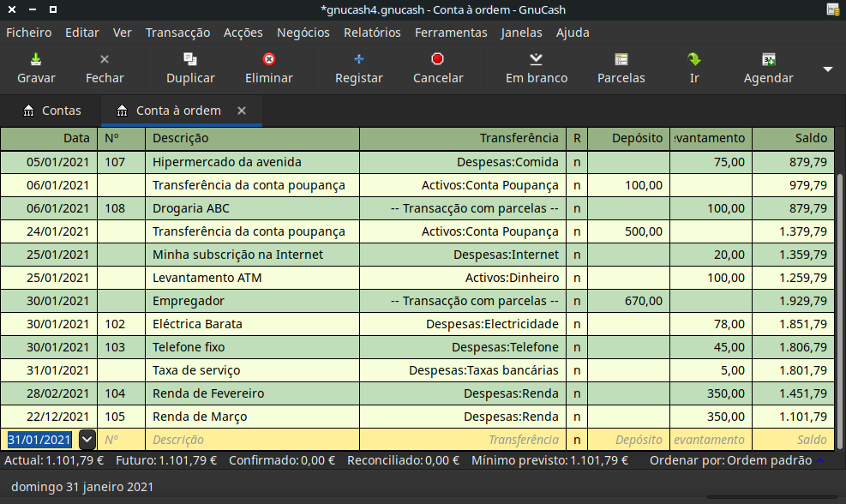846x504 pixels.
Task: Toggle reconcile flag for Levantamento ATM row
Action: coord(576,278)
